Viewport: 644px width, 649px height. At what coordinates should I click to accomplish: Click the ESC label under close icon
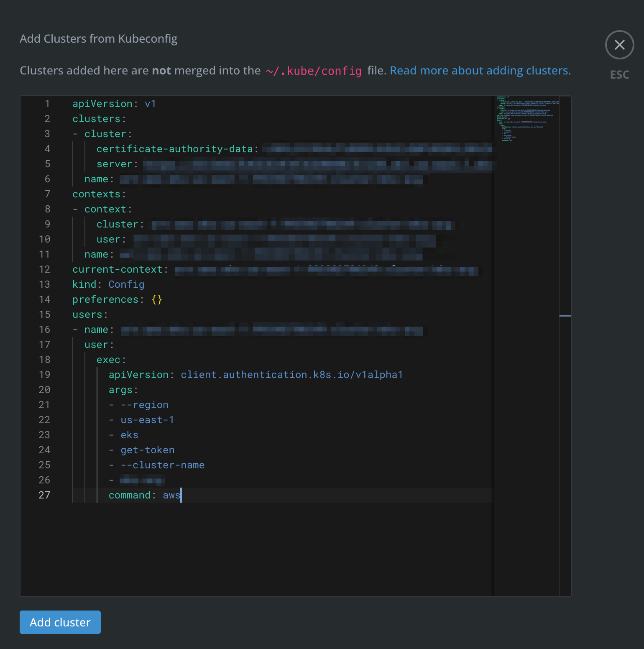pyautogui.click(x=619, y=75)
